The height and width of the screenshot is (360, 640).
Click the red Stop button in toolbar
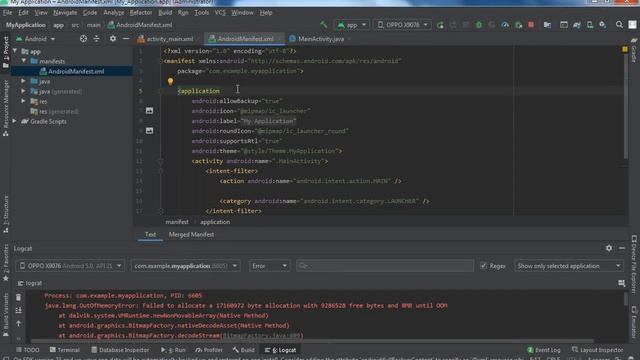tap(531, 25)
